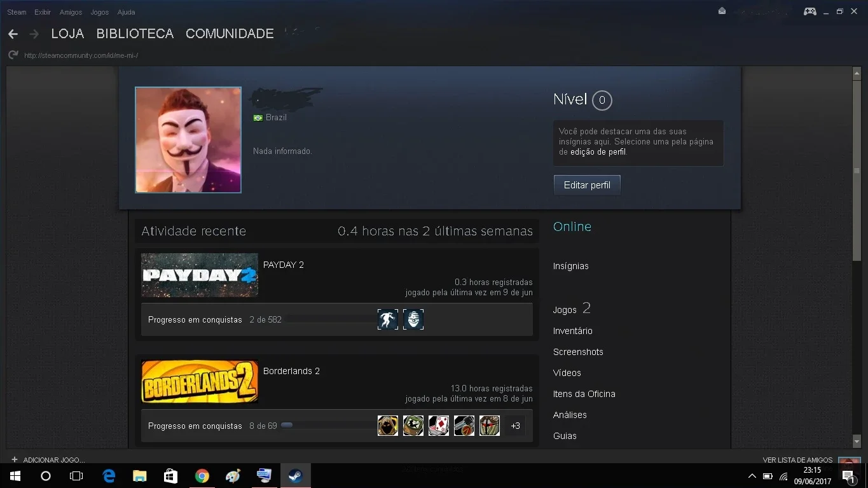Open the Steam menu

tap(17, 12)
